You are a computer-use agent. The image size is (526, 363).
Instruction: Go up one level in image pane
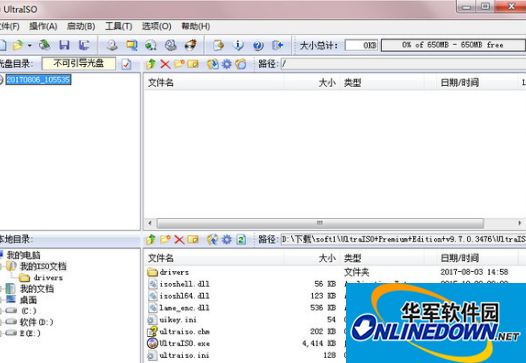tap(151, 64)
